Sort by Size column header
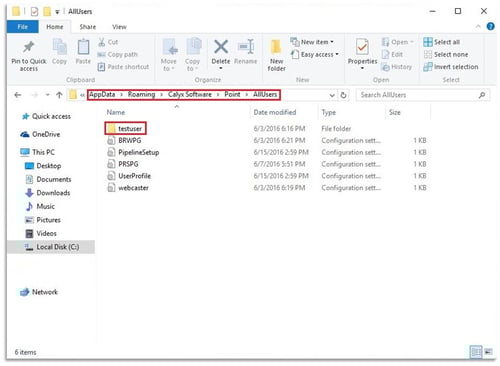The image size is (500, 366). [x=395, y=112]
